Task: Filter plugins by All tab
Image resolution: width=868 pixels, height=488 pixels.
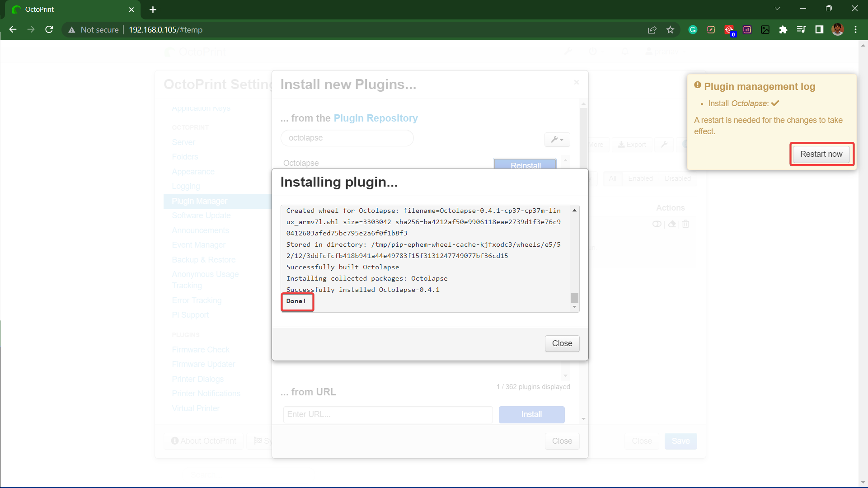Action: pyautogui.click(x=612, y=178)
